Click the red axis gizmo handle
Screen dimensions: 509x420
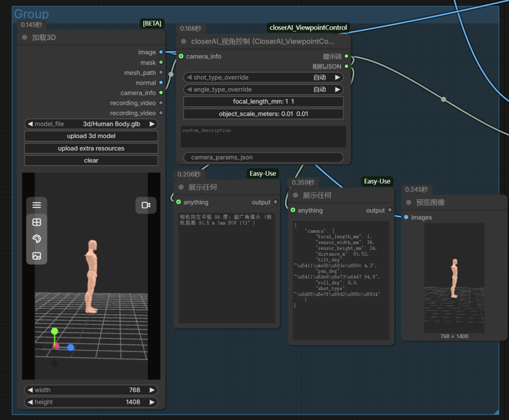tap(56, 347)
